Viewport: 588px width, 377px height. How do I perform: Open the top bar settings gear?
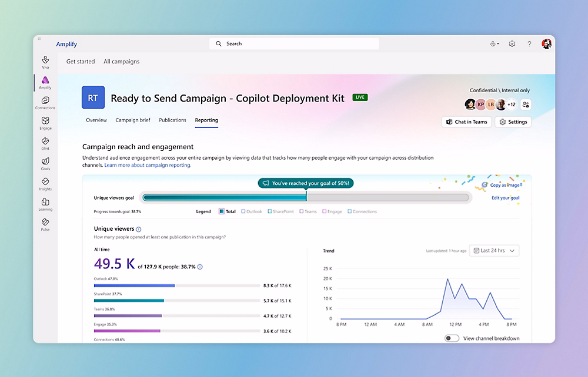point(512,44)
